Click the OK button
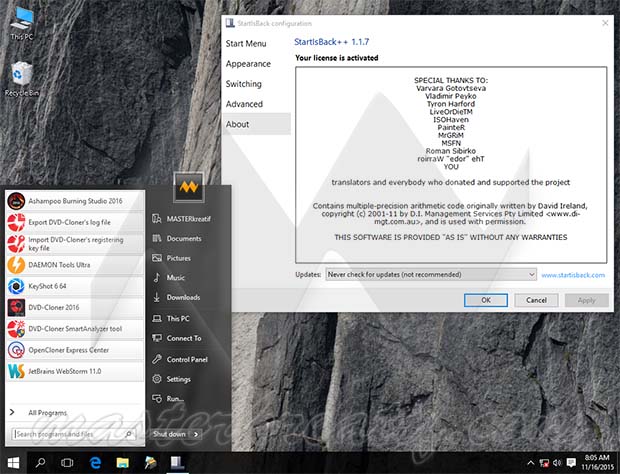Viewport: 620px width, 474px height. click(x=486, y=300)
